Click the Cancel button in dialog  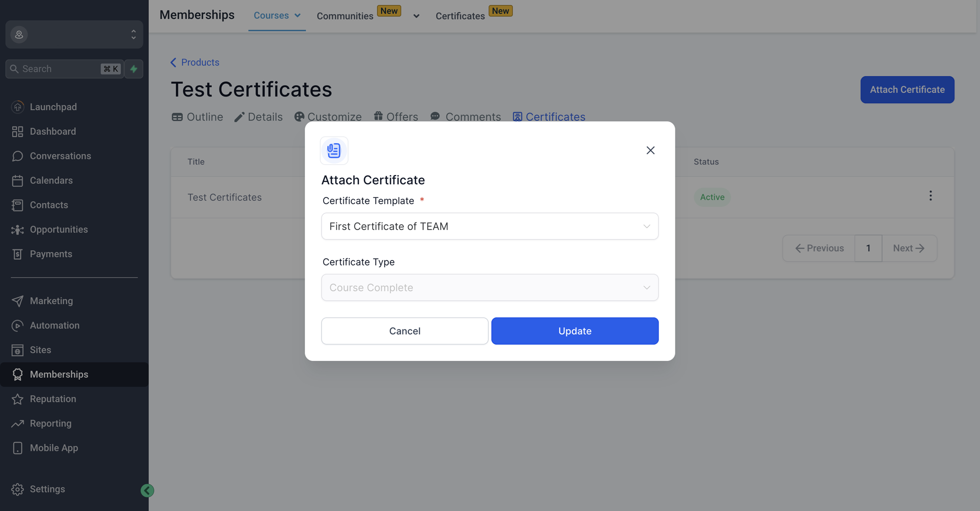[405, 331]
